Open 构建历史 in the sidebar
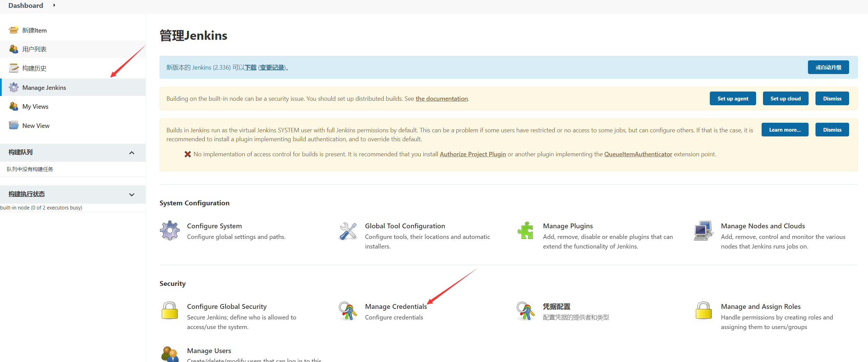This screenshot has height=362, width=868. 34,68
